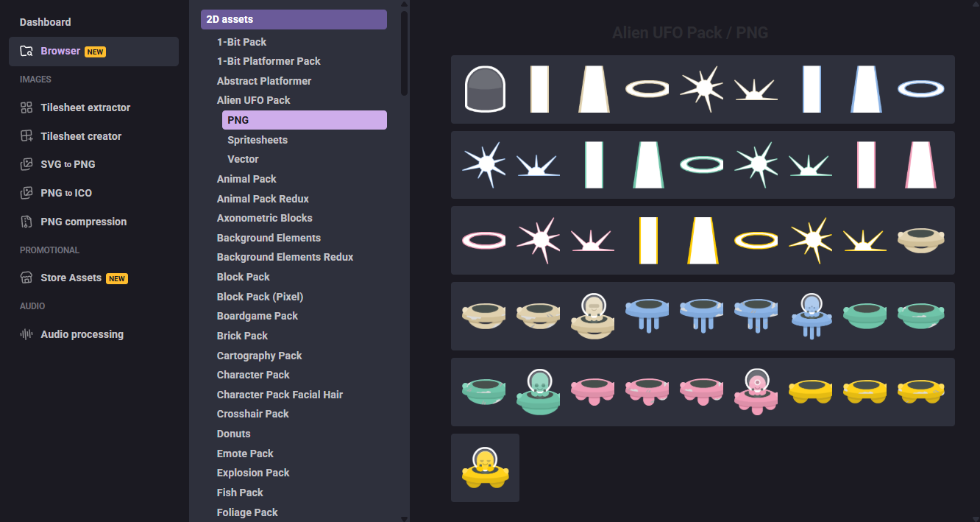Click the Tilesheet extractor grid icon

tap(26, 107)
